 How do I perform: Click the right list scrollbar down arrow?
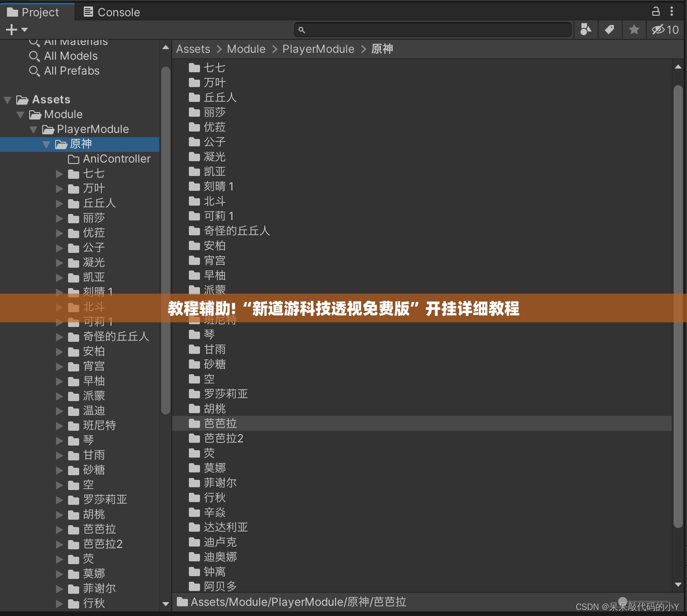point(678,585)
